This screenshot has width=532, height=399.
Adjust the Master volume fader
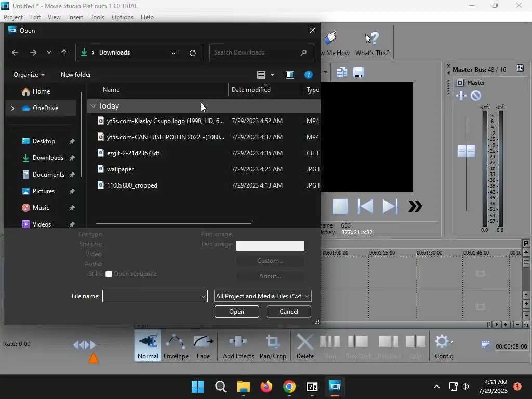pos(466,151)
